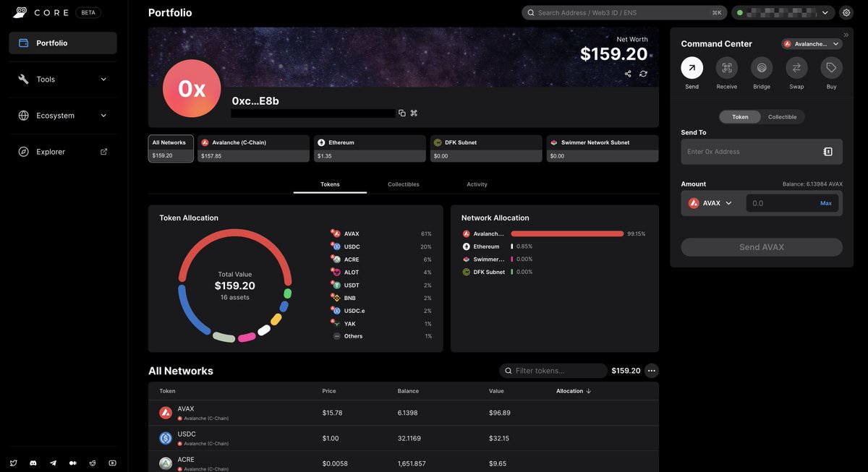Open the three-dot menu beside All Networks total
Screen dimensions: 868x472
coord(651,371)
